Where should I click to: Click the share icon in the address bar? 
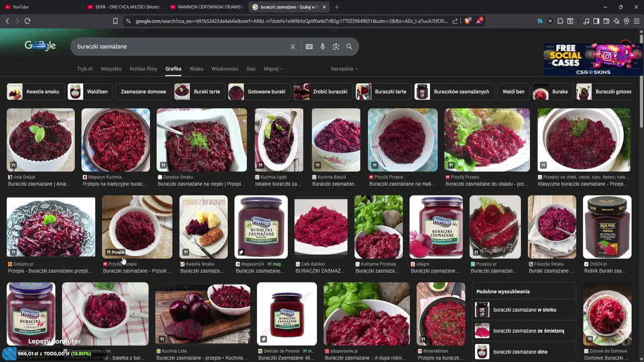[455, 21]
